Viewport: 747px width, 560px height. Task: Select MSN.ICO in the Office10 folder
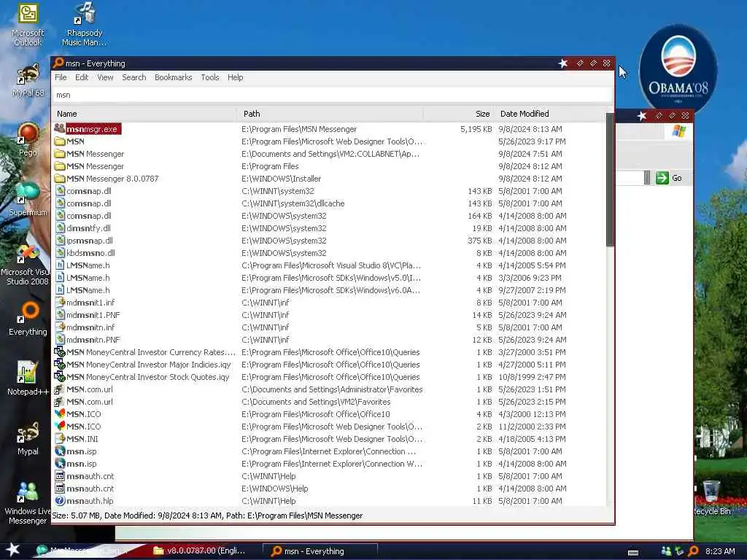(329, 414)
